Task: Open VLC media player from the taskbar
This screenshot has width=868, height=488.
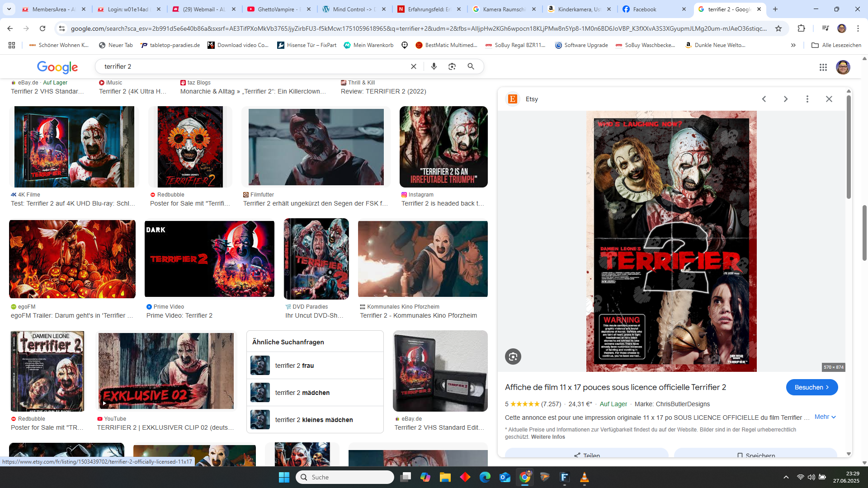Action: point(585,477)
